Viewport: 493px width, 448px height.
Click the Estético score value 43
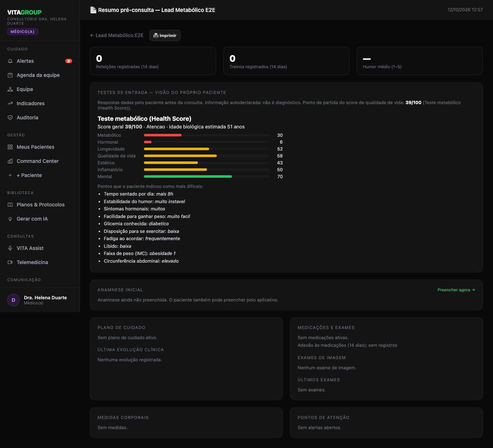pyautogui.click(x=280, y=163)
